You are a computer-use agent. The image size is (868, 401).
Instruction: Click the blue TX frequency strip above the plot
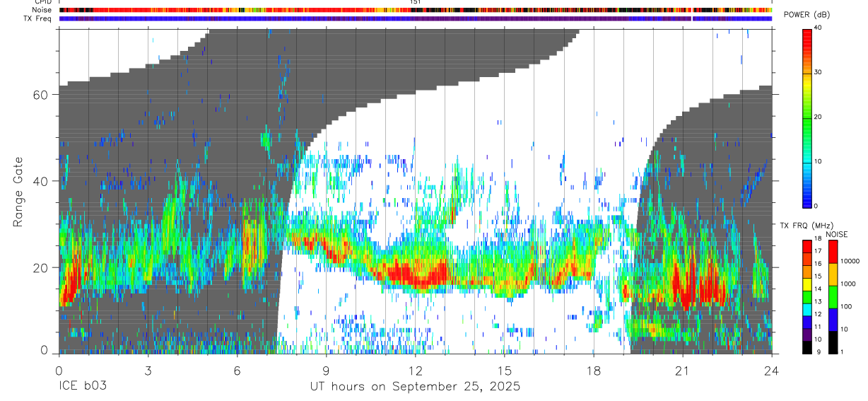pyautogui.click(x=416, y=18)
